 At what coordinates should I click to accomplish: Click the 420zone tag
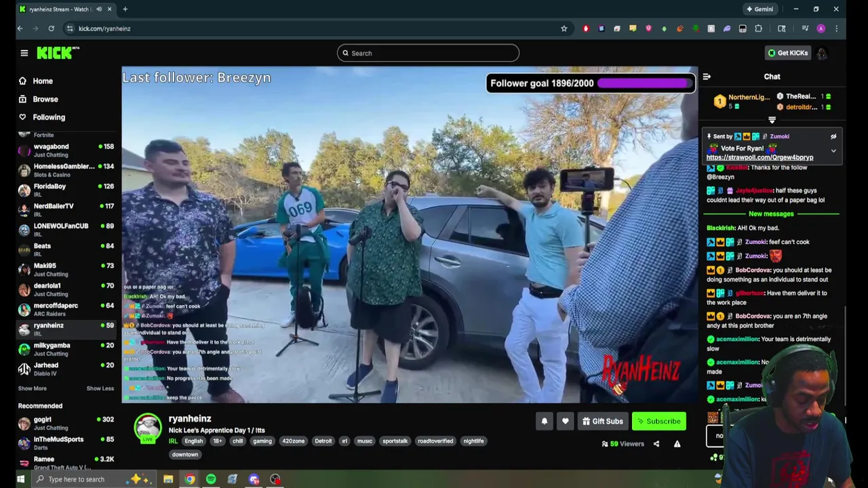pos(293,441)
